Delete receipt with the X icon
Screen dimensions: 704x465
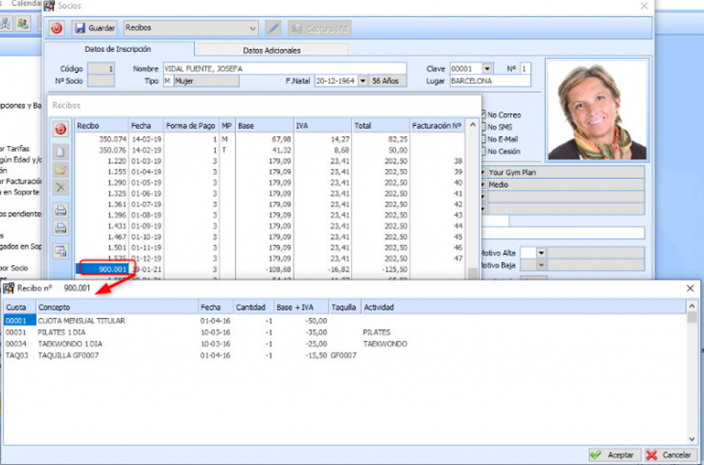coord(60,187)
